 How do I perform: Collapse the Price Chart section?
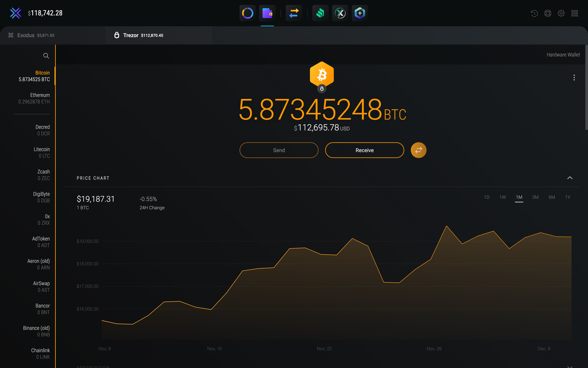[x=570, y=178]
